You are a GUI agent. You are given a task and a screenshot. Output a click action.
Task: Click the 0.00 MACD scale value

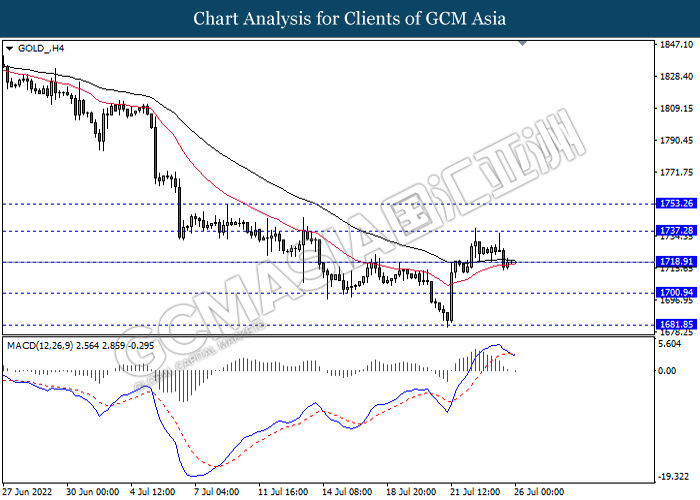click(x=667, y=371)
